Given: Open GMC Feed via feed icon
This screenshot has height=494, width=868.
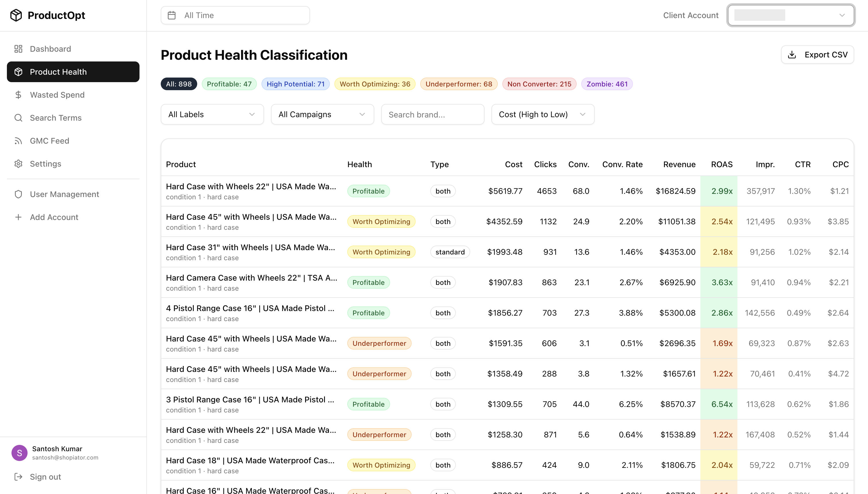Looking at the screenshot, I should pyautogui.click(x=19, y=140).
